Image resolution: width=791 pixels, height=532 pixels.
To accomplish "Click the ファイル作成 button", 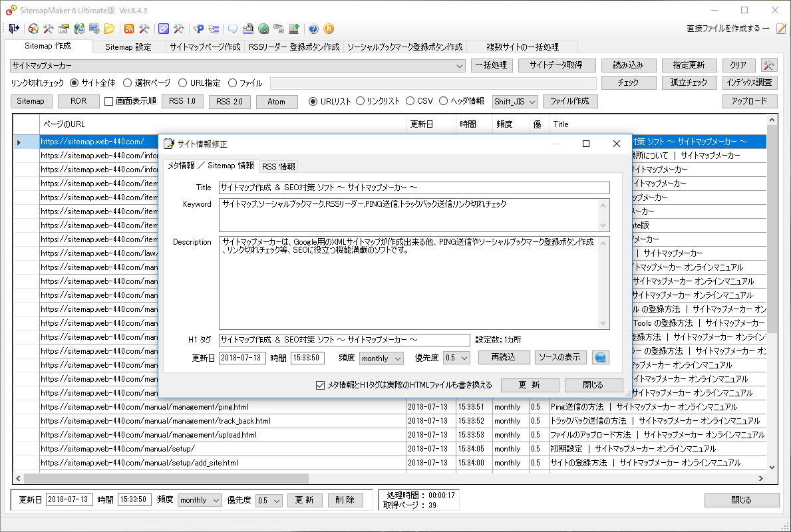I will (x=570, y=101).
